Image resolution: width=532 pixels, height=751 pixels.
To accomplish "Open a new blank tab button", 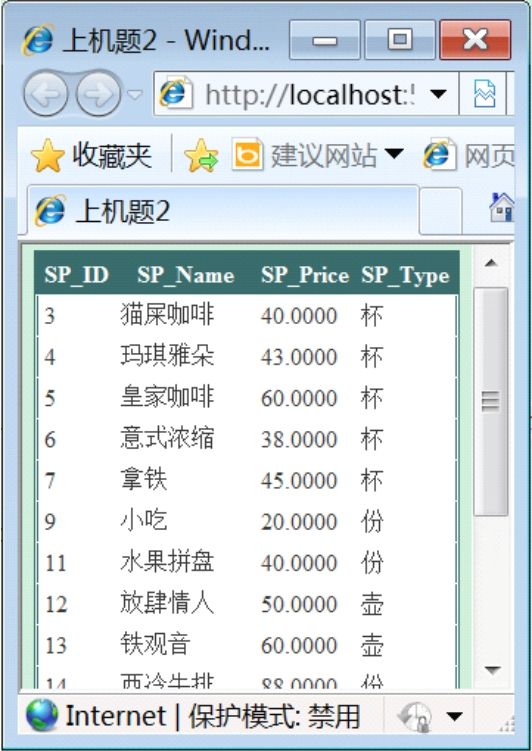I will pyautogui.click(x=441, y=211).
